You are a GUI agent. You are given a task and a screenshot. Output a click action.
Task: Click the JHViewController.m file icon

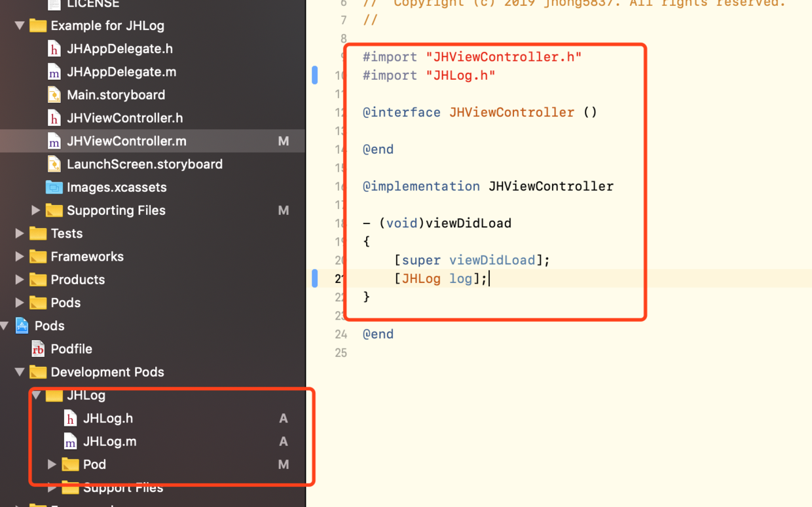tap(54, 141)
